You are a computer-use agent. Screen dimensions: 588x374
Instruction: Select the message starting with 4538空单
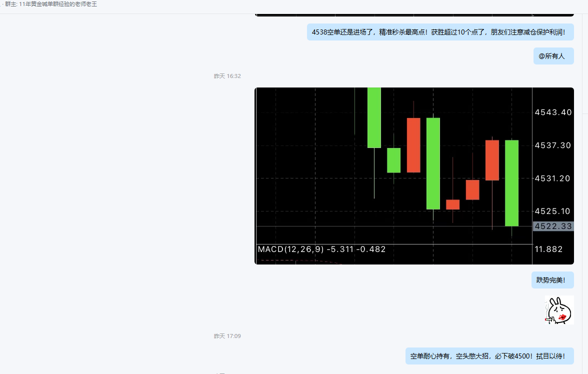(440, 32)
